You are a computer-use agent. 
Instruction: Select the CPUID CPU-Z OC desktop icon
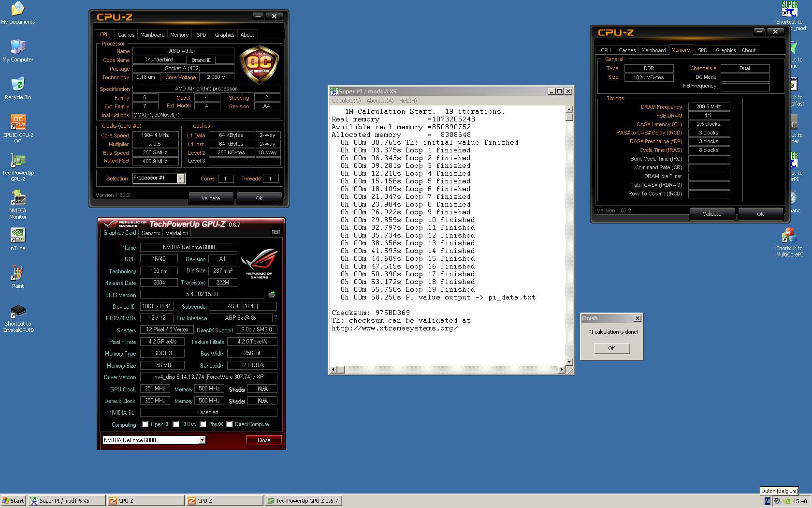coord(18,129)
